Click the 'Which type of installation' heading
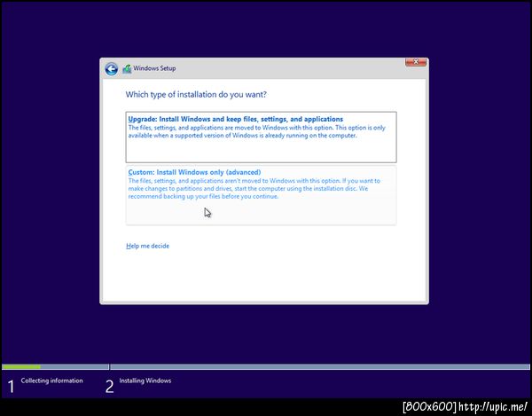532x416 pixels. click(x=196, y=94)
